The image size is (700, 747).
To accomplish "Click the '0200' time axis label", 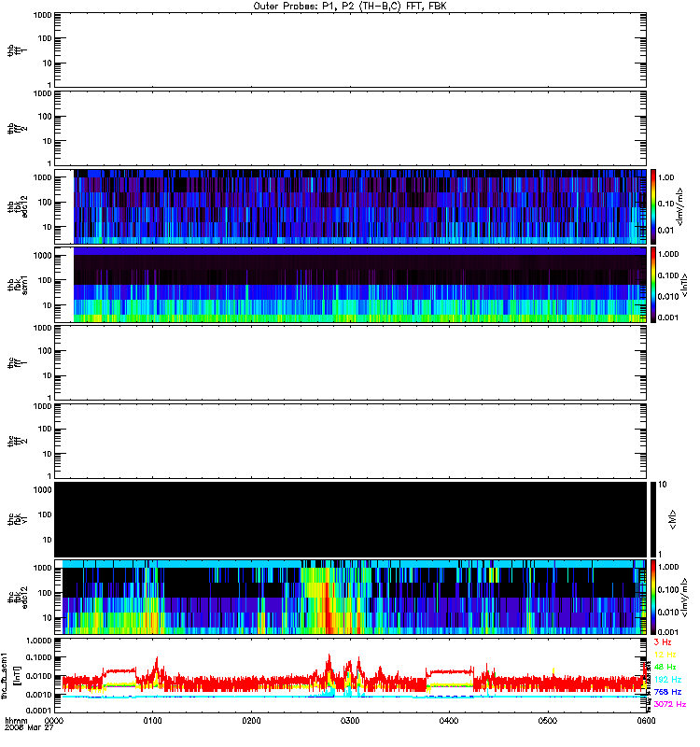I will click(x=251, y=721).
